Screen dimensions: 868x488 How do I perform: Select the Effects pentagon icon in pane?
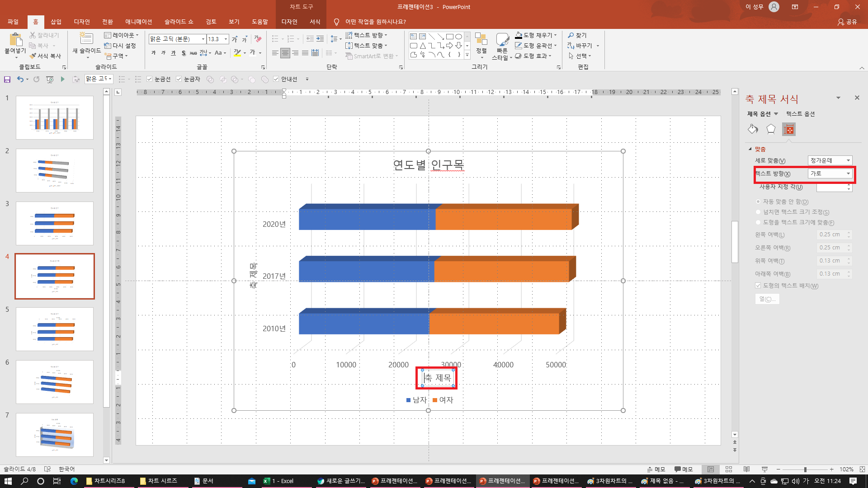[771, 129]
